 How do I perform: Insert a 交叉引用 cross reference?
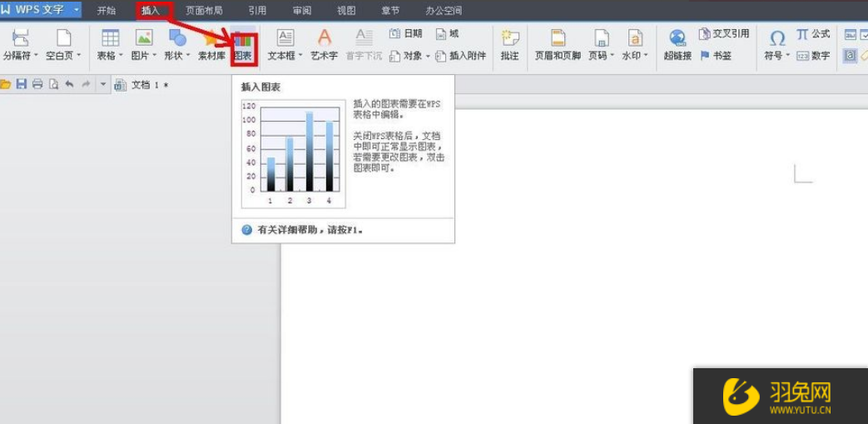[x=724, y=34]
